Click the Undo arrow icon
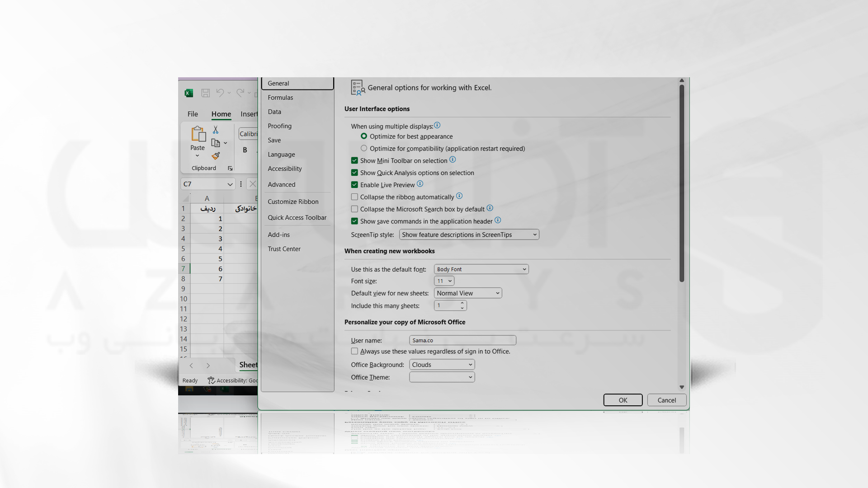 (220, 93)
